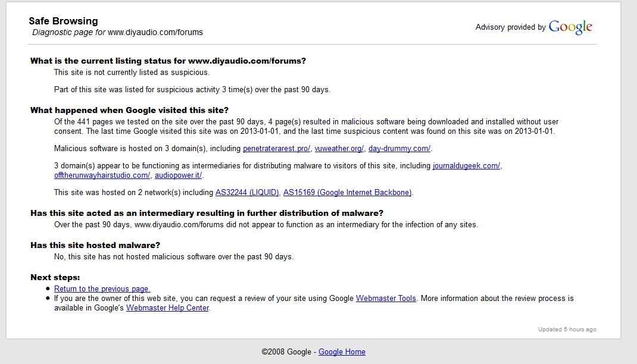Click the 'Next steps:' heading
The image size is (637, 364).
55,277
